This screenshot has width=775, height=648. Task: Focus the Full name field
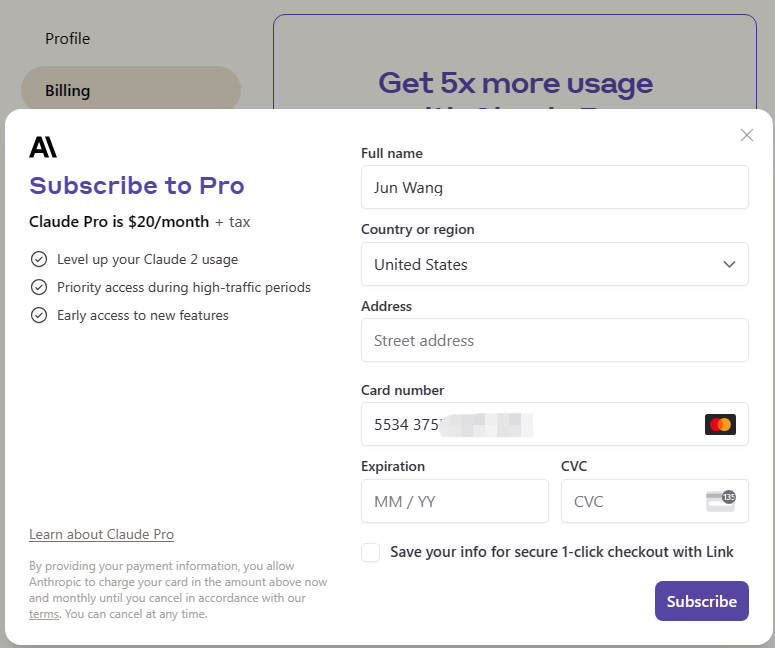[555, 187]
